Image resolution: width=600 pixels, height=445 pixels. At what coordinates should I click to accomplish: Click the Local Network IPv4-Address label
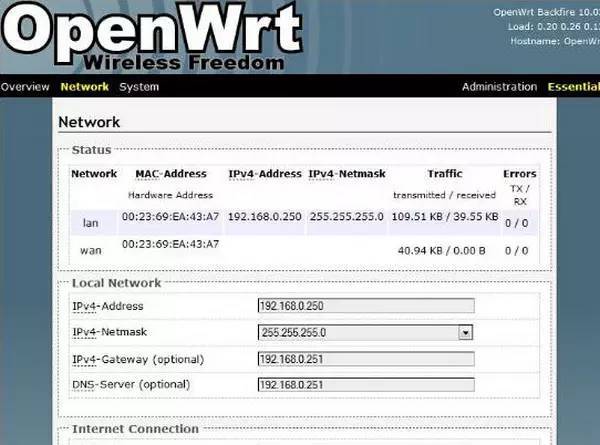tap(108, 306)
